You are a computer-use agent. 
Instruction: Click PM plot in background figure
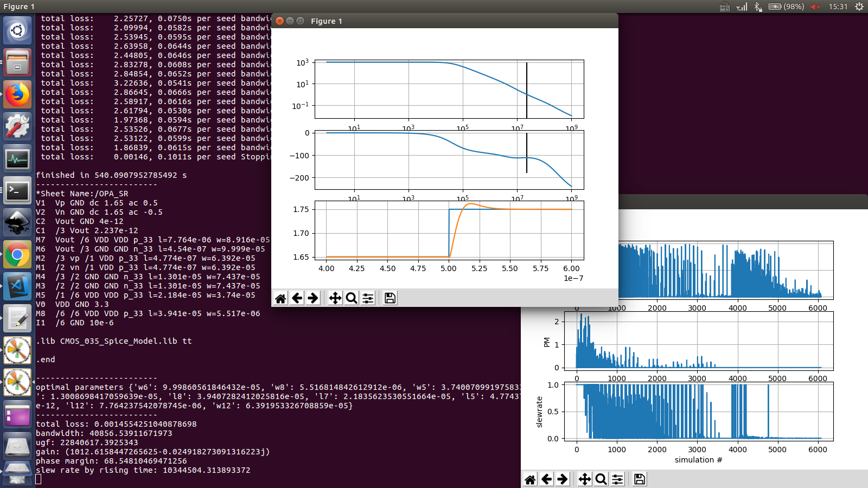point(699,341)
